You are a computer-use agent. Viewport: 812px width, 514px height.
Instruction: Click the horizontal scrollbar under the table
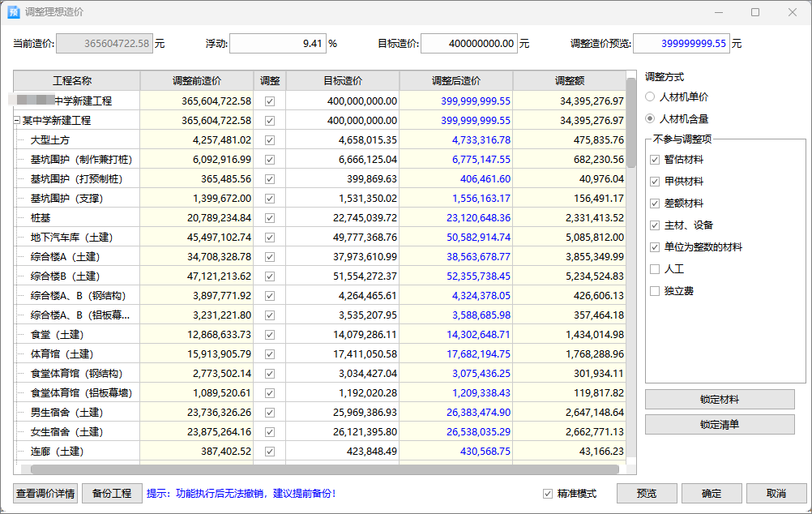(x=324, y=469)
